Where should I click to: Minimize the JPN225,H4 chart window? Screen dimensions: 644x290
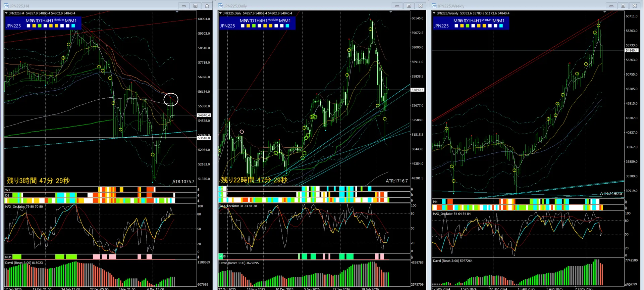click(x=184, y=6)
